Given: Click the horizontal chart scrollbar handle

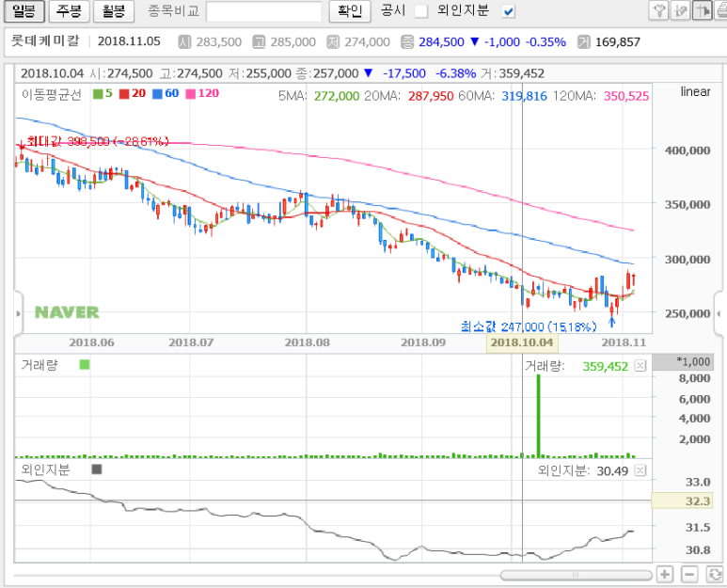Looking at the screenshot, I should click(576, 574).
